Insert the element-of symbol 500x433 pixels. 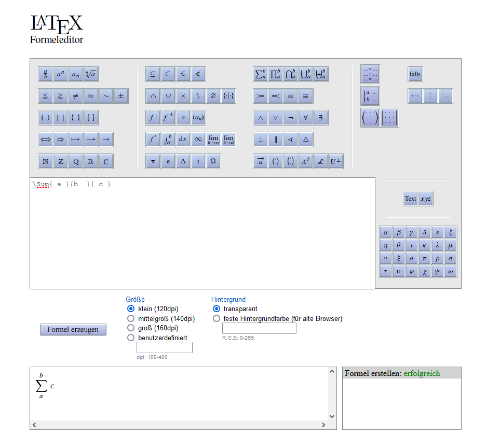click(x=183, y=74)
